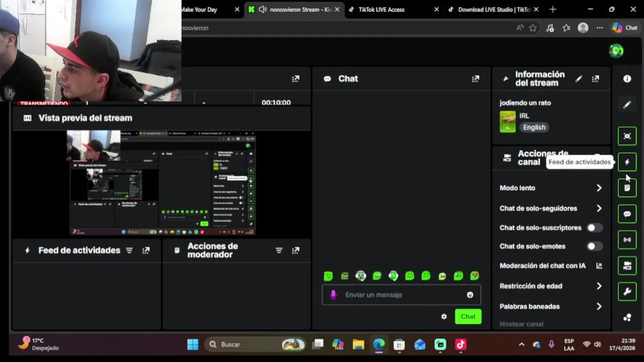The height and width of the screenshot is (362, 644).
Task: Click the IRL category thumbnail image
Action: [508, 122]
